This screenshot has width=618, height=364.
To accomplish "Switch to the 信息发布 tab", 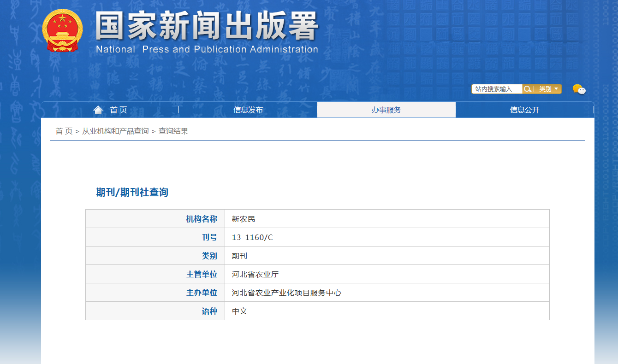I will [x=248, y=110].
